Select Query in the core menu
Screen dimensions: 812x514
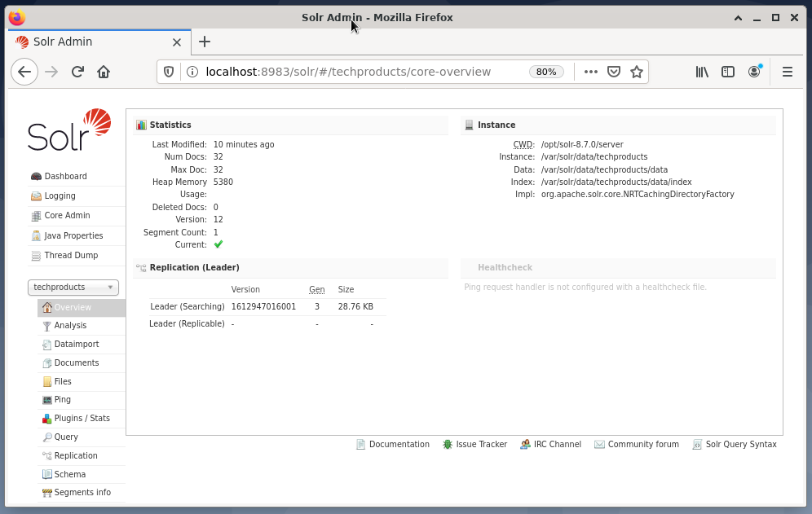pyautogui.click(x=65, y=437)
